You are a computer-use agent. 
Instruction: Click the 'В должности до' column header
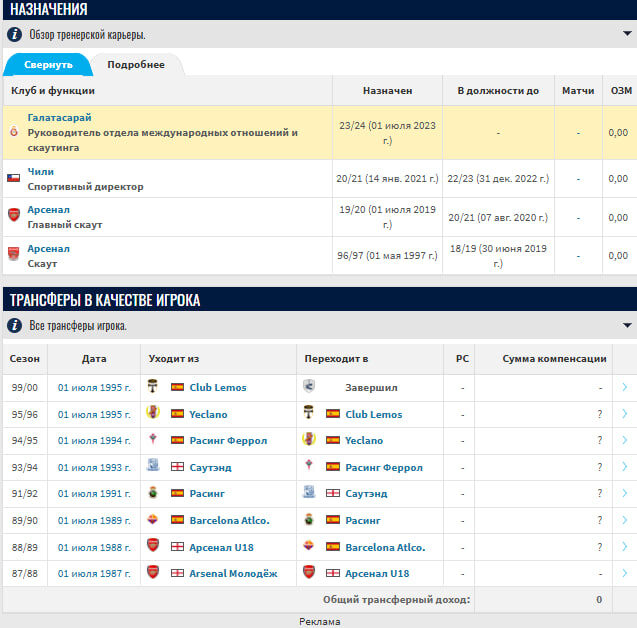click(x=498, y=91)
